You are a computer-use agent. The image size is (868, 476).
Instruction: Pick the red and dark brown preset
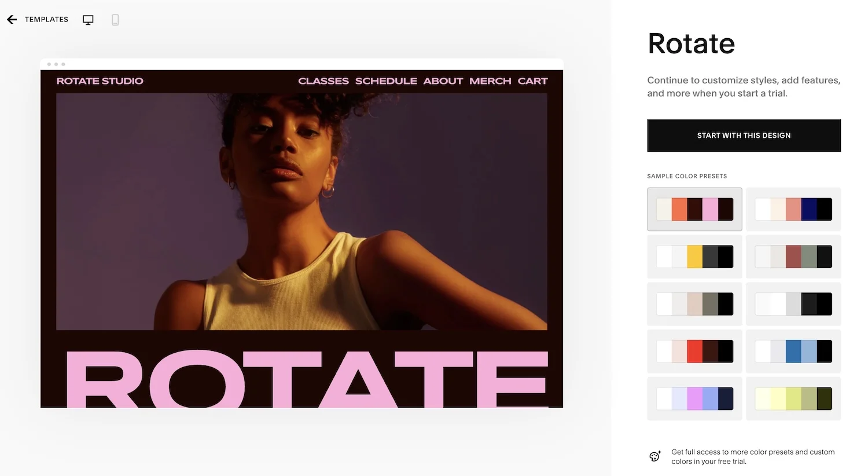click(x=694, y=351)
